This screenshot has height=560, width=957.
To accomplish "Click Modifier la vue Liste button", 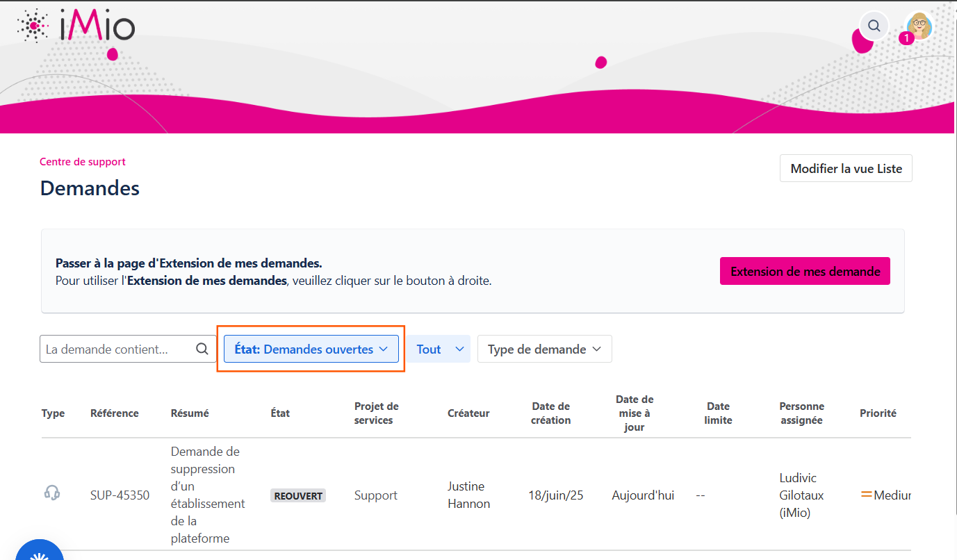I will [846, 169].
